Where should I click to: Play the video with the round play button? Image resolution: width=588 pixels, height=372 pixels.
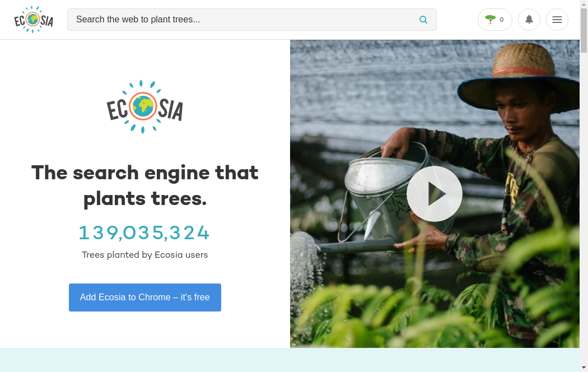[434, 193]
